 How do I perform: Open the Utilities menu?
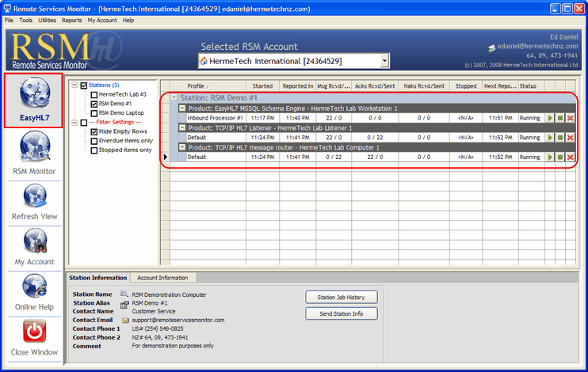(47, 21)
